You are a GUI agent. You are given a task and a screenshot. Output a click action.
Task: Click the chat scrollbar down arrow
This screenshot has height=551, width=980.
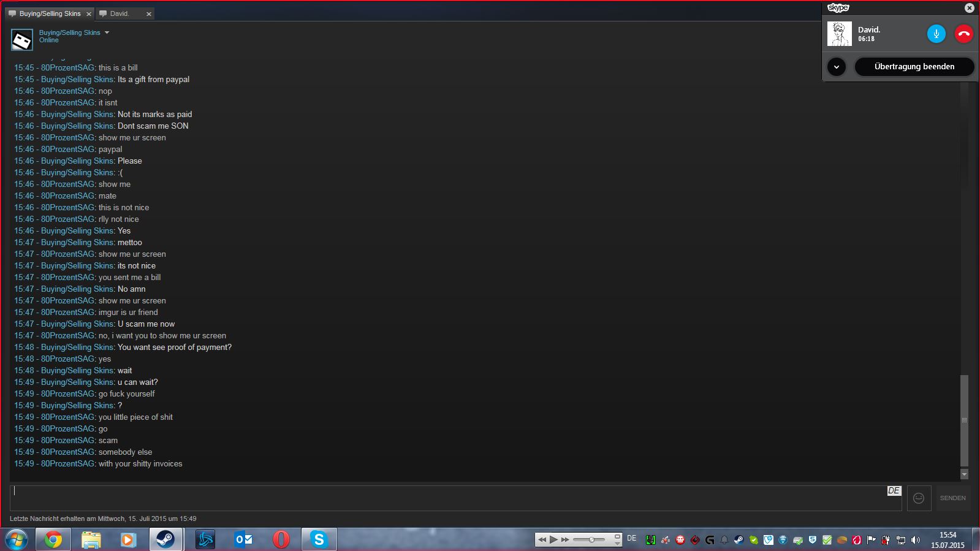964,474
